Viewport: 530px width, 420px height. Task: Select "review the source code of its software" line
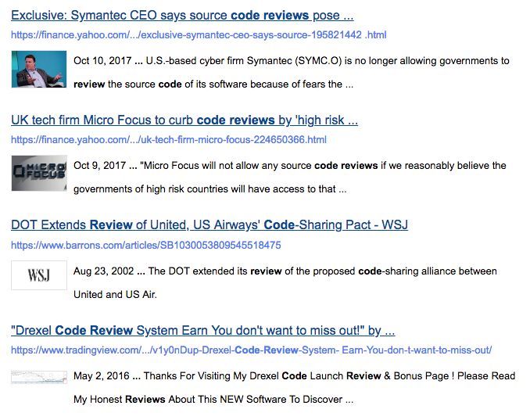[213, 84]
